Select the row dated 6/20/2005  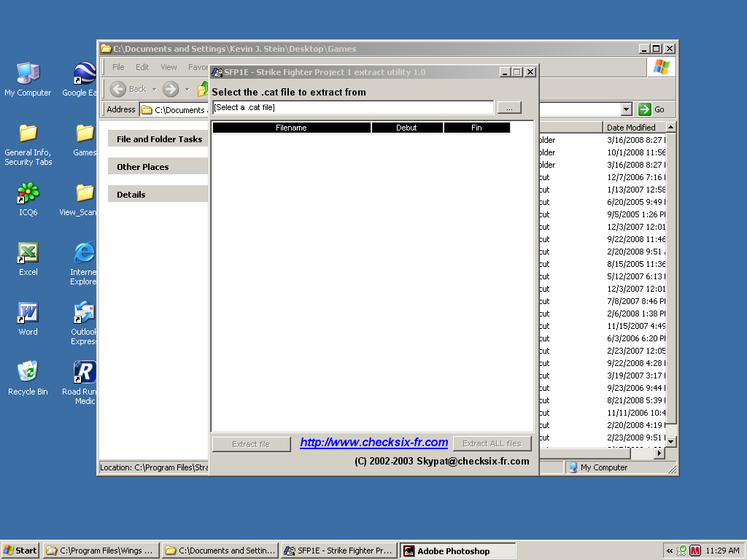click(x=603, y=202)
